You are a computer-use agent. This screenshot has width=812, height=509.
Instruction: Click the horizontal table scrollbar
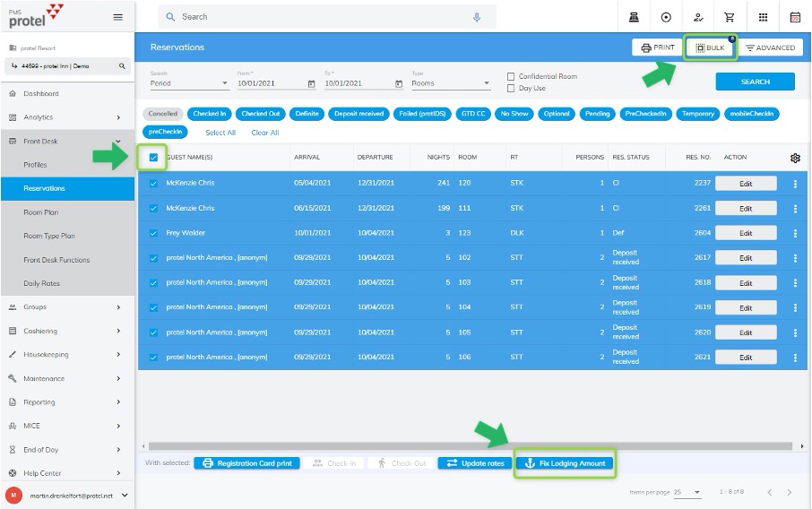pos(471,446)
